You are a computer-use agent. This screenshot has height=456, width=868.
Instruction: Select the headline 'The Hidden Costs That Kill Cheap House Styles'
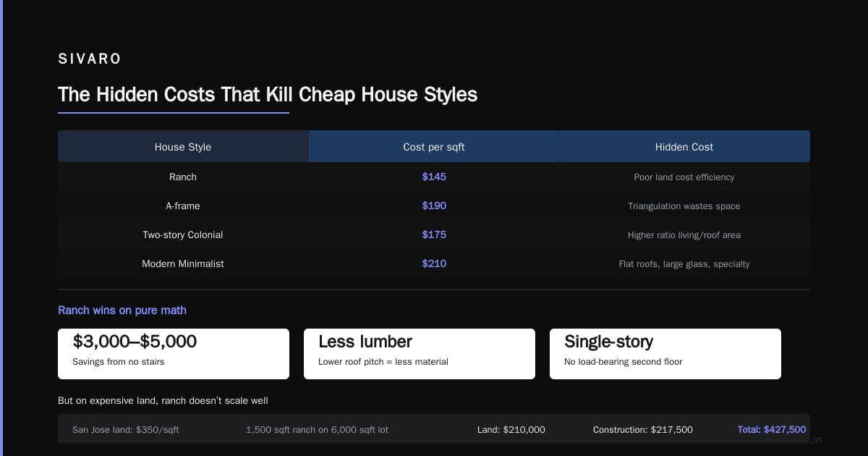[268, 95]
